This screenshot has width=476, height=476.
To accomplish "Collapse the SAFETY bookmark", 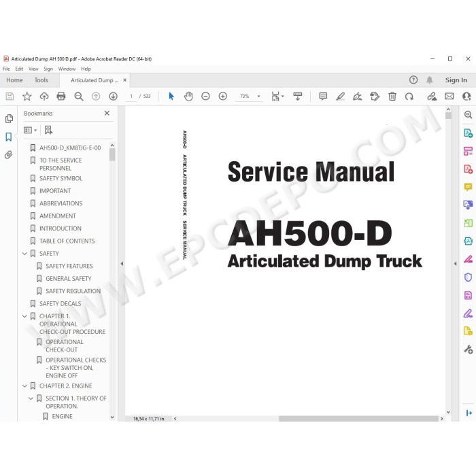I will click(24, 254).
